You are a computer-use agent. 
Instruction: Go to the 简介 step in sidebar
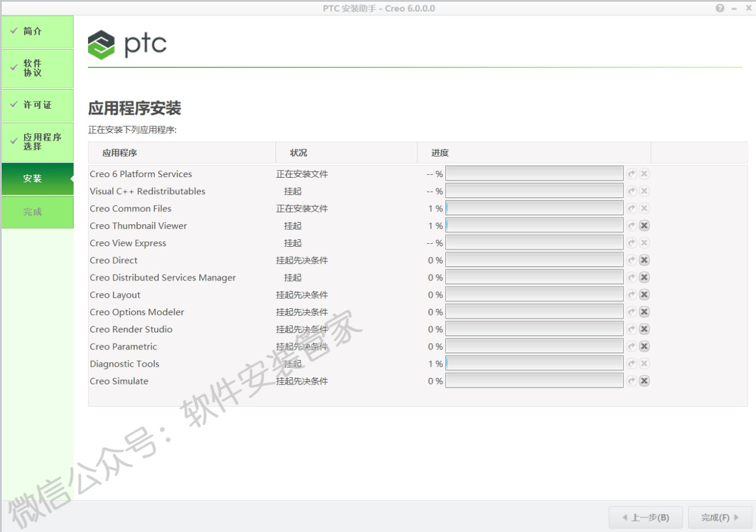[37, 32]
